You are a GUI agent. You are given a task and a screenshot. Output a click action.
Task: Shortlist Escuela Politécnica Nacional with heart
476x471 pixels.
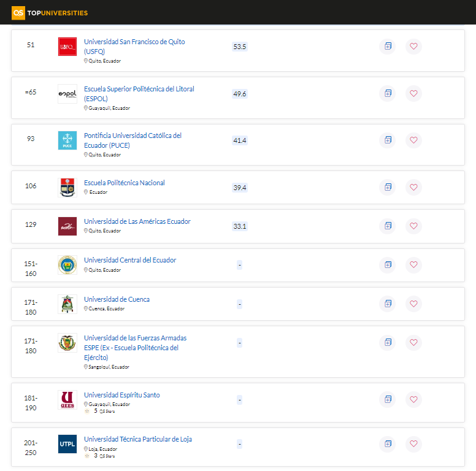[413, 187]
